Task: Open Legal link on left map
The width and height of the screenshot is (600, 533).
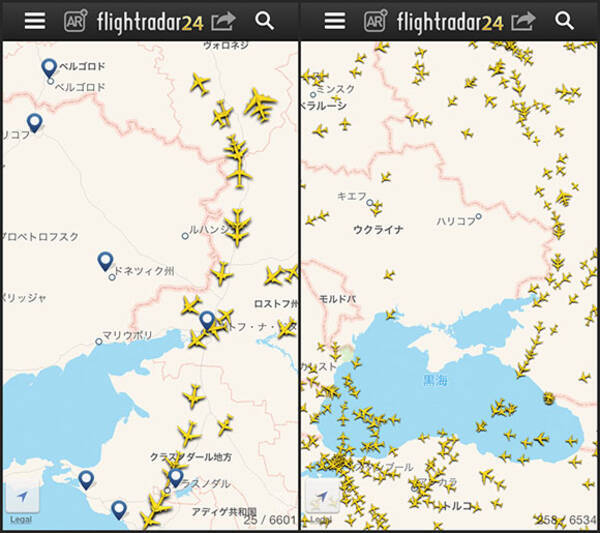Action: tap(21, 520)
